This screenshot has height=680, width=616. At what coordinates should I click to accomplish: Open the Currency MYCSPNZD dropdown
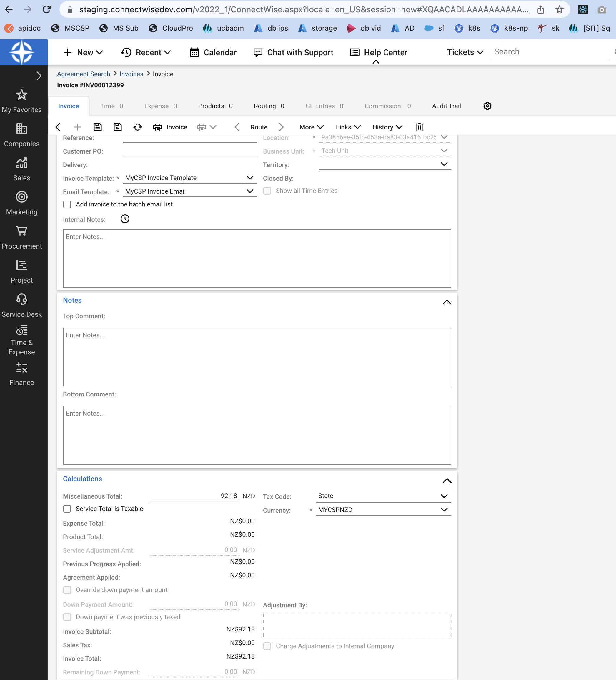coord(444,510)
